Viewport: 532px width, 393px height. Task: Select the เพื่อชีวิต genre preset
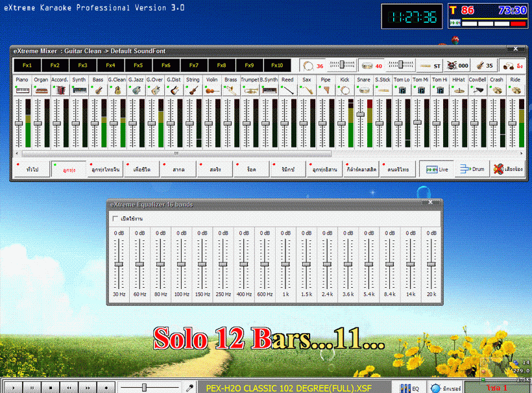pos(141,169)
